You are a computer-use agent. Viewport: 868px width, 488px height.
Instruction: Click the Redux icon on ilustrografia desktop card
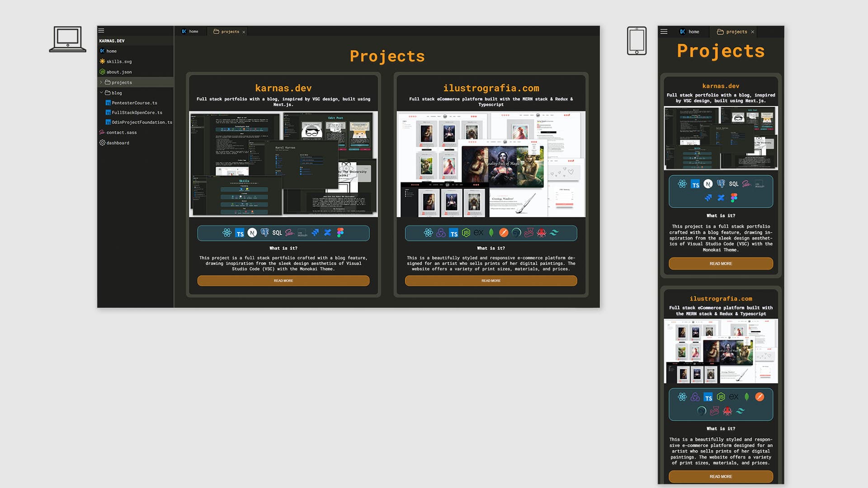441,233
